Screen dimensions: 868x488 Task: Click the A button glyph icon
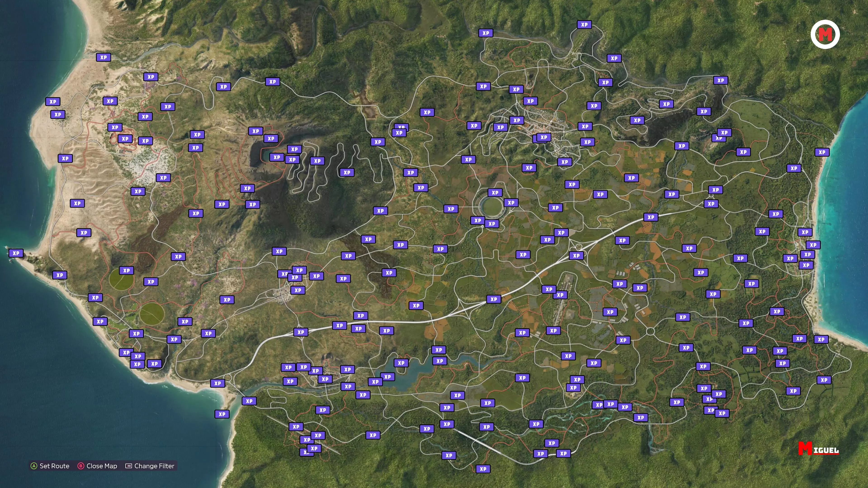(34, 466)
